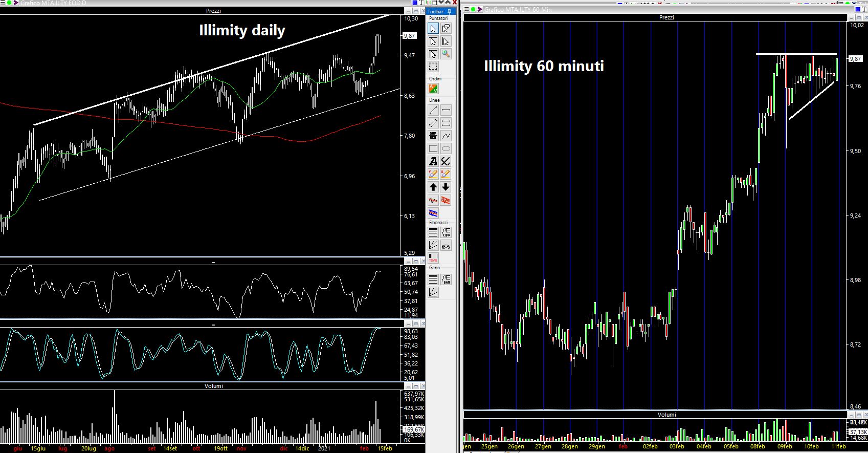The image size is (868, 453).
Task: Select the trend line drawing tool
Action: 433,110
